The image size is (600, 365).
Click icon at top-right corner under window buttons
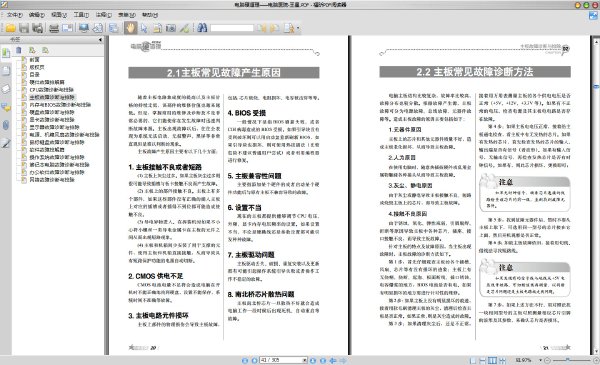pos(593,16)
